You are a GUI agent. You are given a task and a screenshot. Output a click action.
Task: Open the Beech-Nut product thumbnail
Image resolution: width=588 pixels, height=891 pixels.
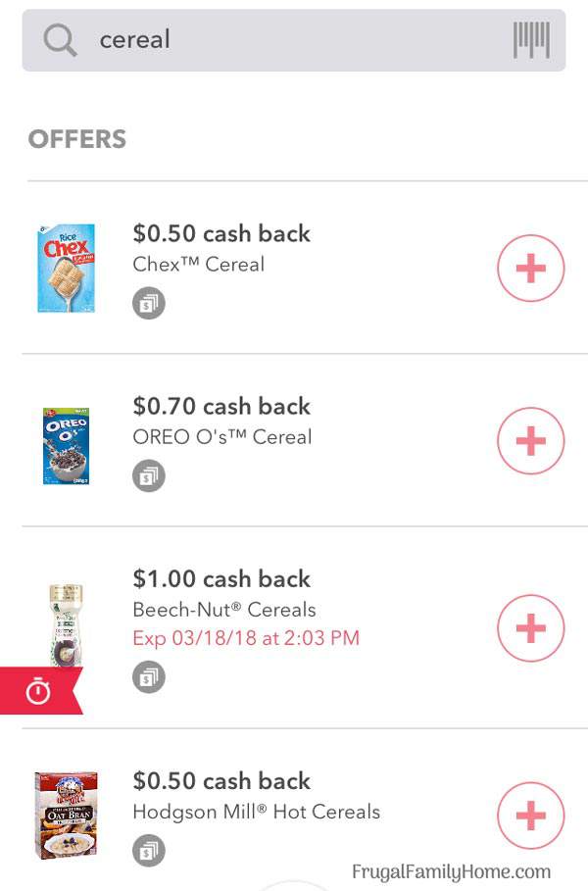[66, 625]
